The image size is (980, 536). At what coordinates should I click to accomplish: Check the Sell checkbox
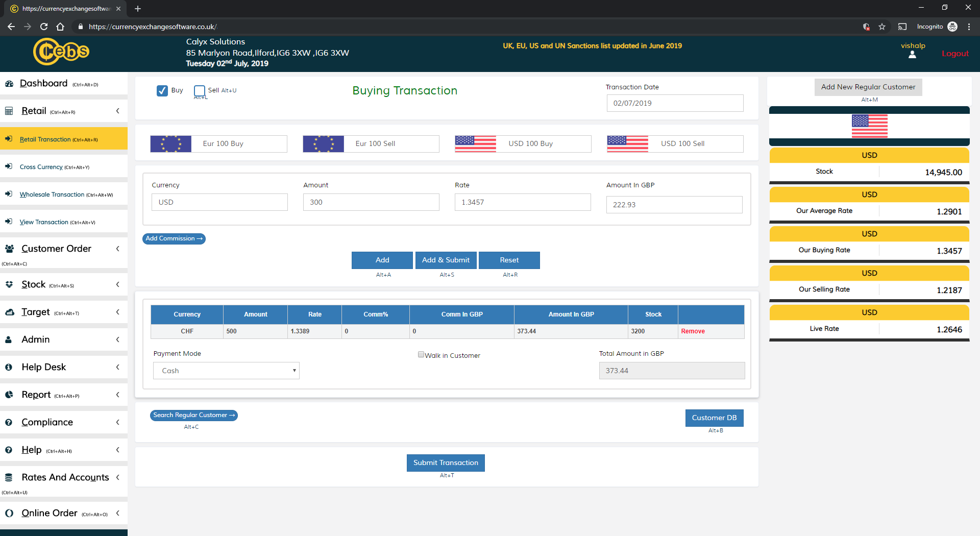(x=200, y=91)
